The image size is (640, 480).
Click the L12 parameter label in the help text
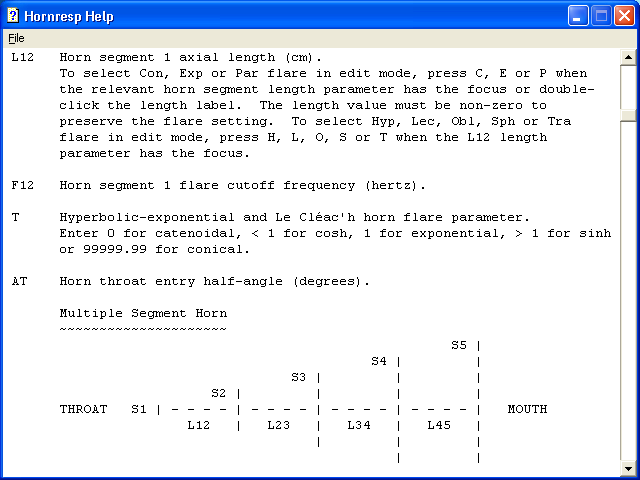tap(22, 57)
